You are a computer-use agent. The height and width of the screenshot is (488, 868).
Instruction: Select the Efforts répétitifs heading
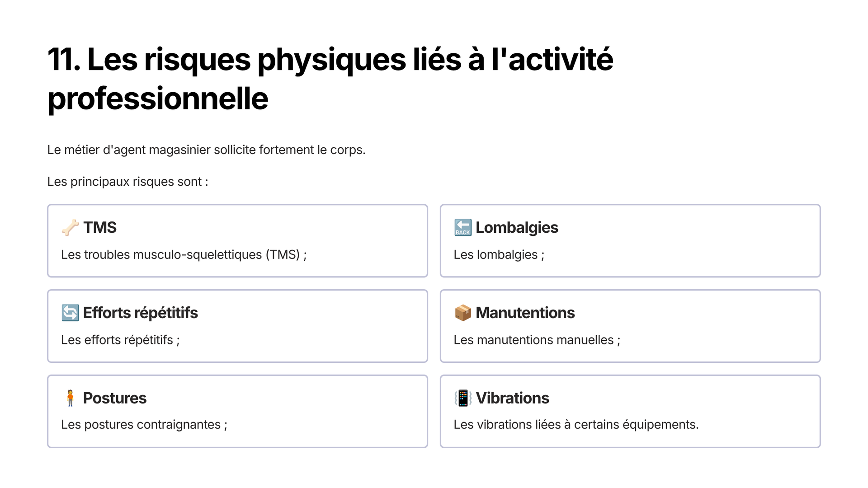(141, 313)
